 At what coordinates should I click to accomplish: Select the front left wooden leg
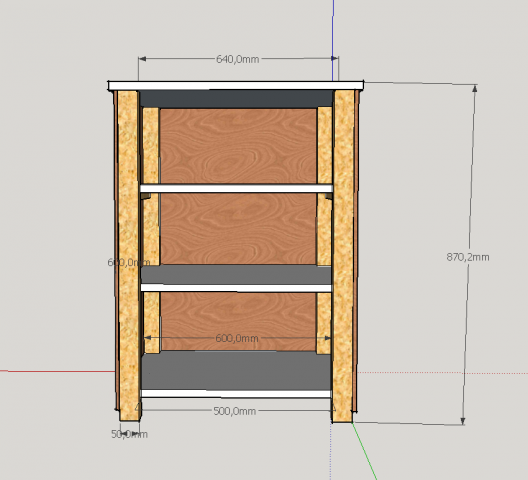tap(129, 255)
